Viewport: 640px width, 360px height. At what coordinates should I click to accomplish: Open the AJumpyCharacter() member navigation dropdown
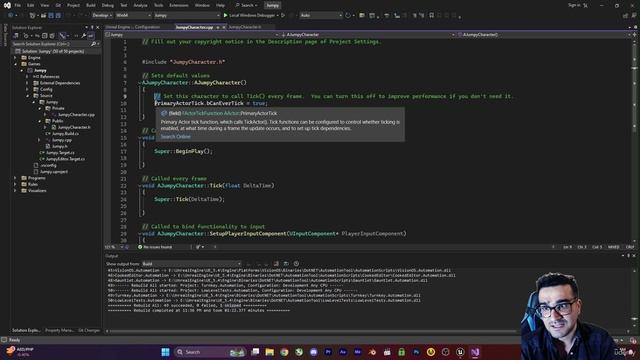pos(544,35)
